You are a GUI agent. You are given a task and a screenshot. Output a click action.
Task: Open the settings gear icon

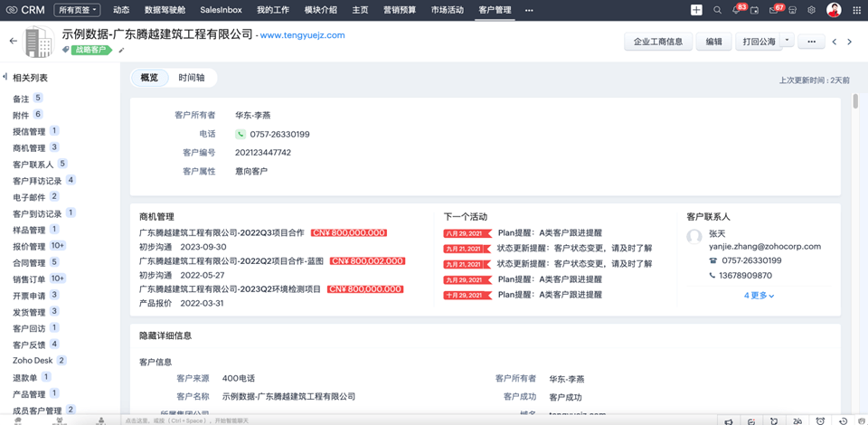point(811,10)
